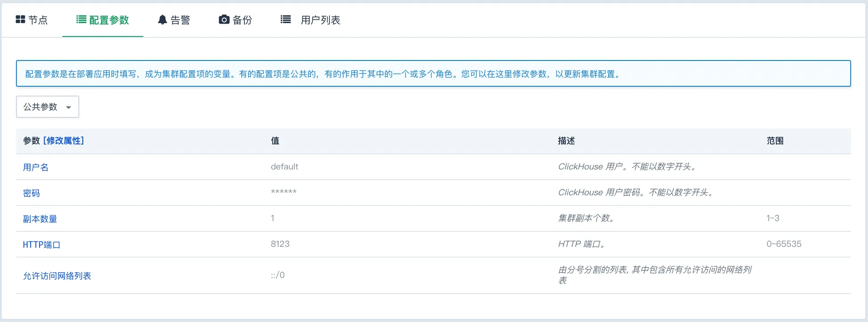Viewport: 868px width, 322px height.
Task: Open the 用户列表 tab
Action: click(320, 20)
